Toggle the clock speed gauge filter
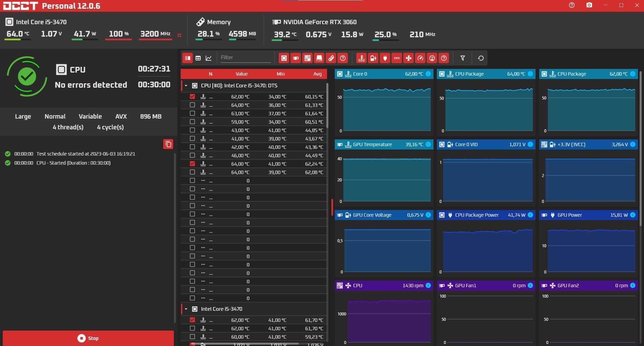Viewport: 644px width, 346px height. click(x=420, y=58)
